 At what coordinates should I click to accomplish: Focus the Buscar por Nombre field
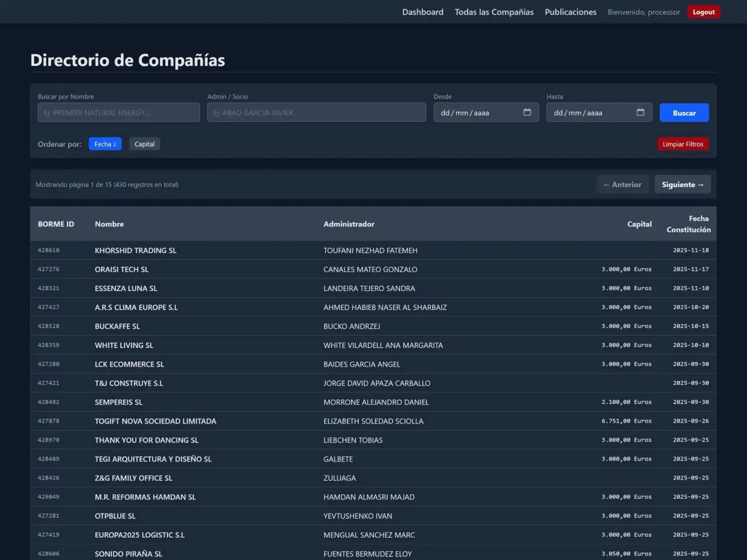tap(118, 112)
